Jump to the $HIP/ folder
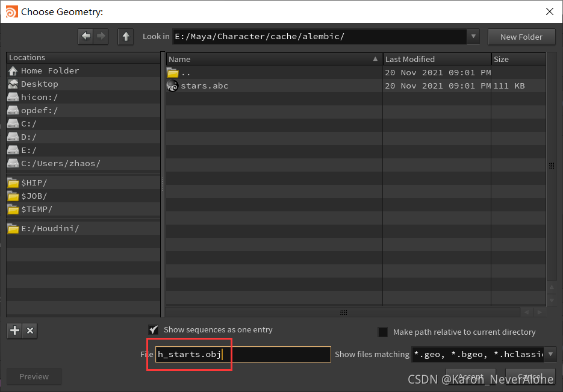 pyautogui.click(x=83, y=182)
